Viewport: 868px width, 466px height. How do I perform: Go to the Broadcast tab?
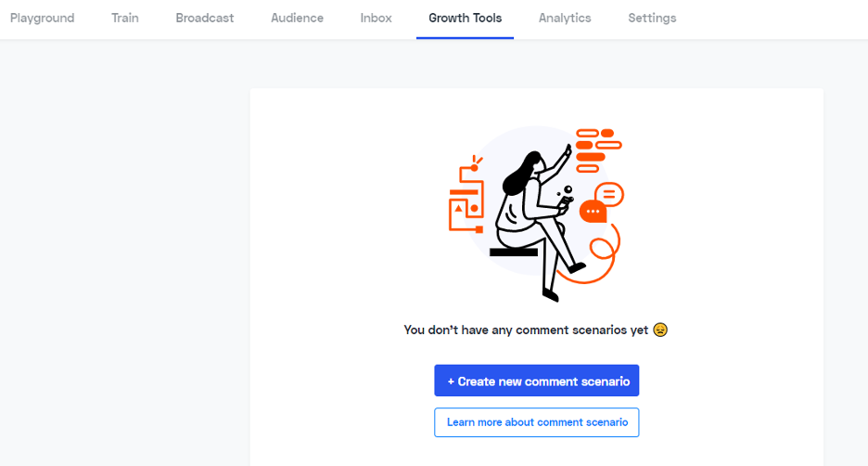click(205, 19)
